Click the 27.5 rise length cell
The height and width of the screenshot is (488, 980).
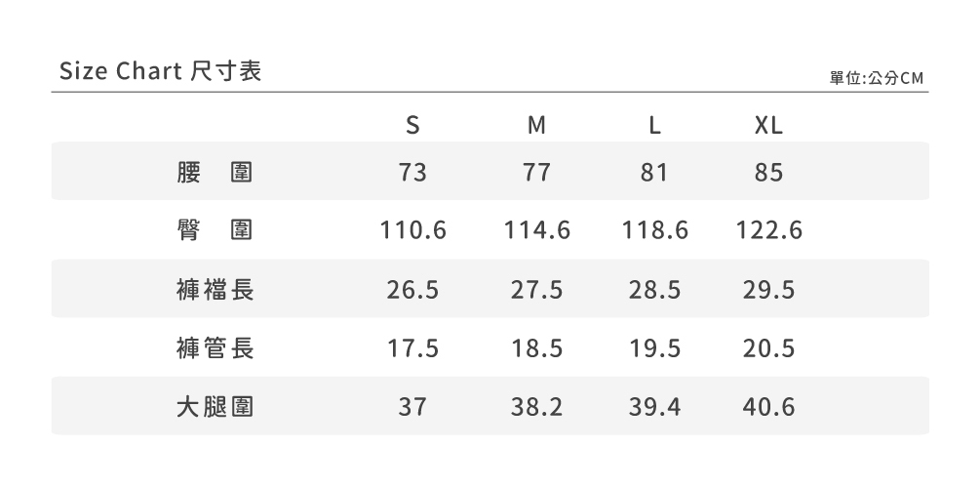536,289
